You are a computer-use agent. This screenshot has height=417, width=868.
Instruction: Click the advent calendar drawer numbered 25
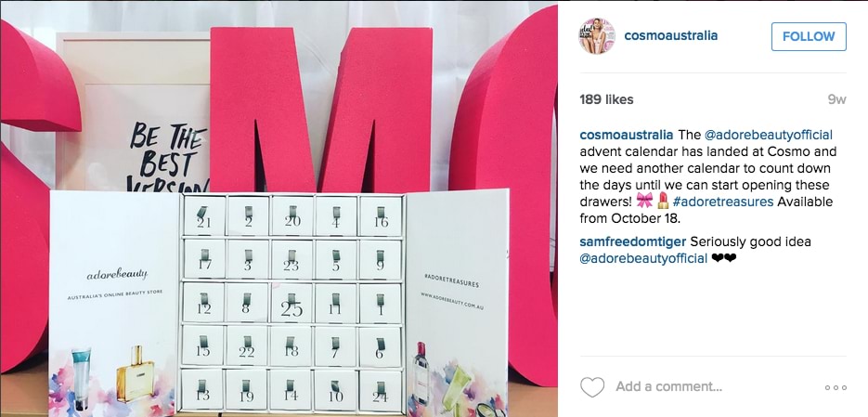(291, 303)
